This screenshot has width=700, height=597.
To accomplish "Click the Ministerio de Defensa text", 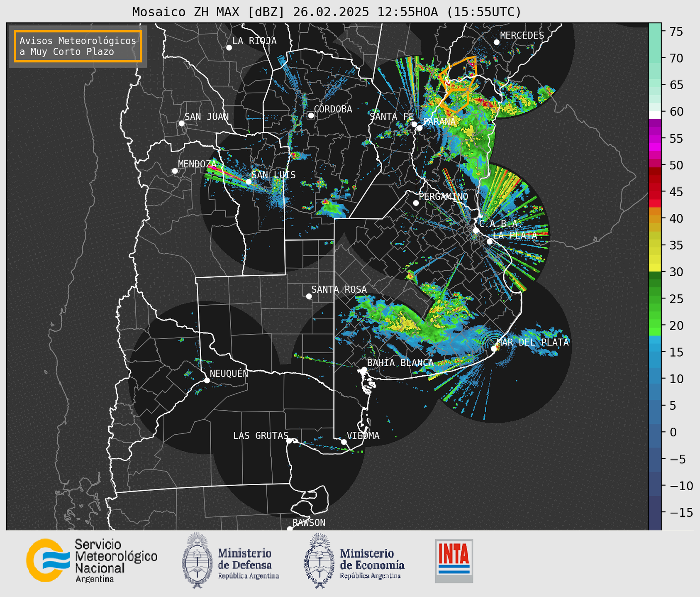I will click(249, 563).
